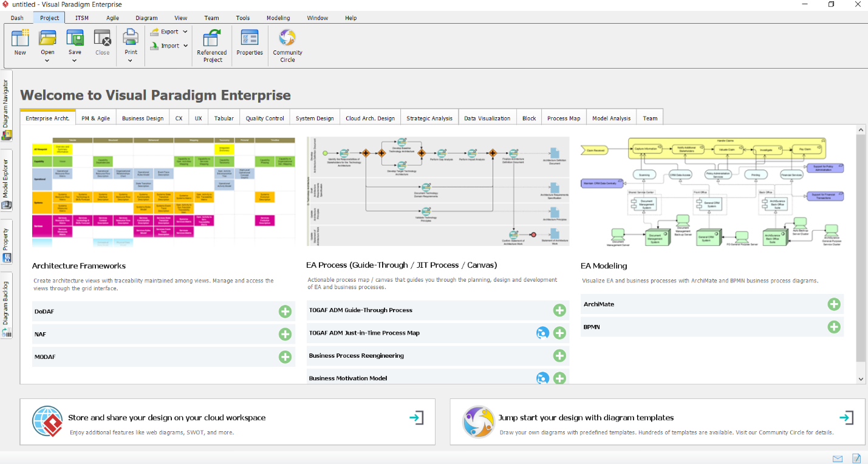Image resolution: width=868 pixels, height=464 pixels.
Task: Open the Diagram Backlog side panel
Action: [x=6, y=305]
